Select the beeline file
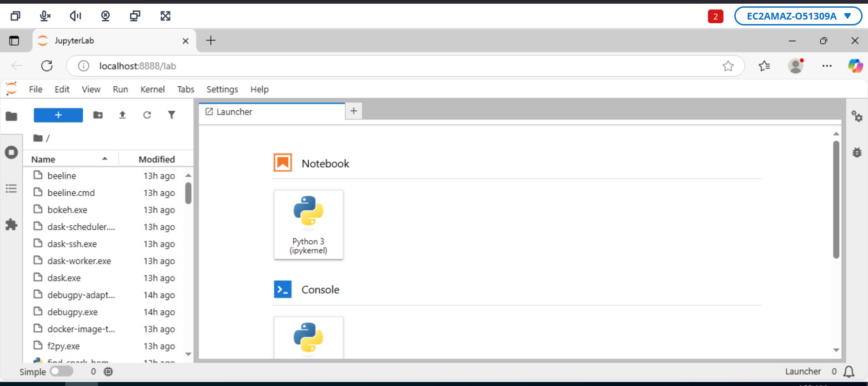868x386 pixels. point(104,176)
